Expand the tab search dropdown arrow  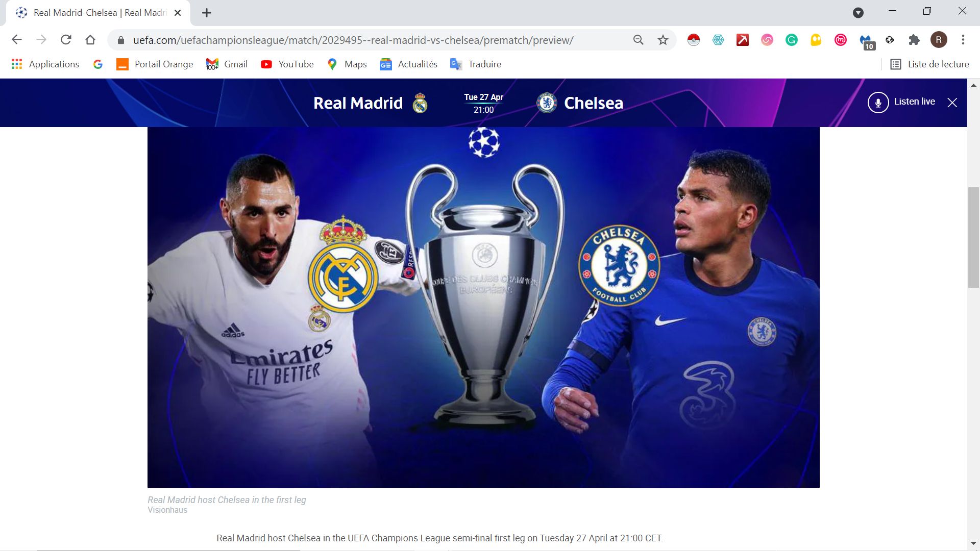859,13
